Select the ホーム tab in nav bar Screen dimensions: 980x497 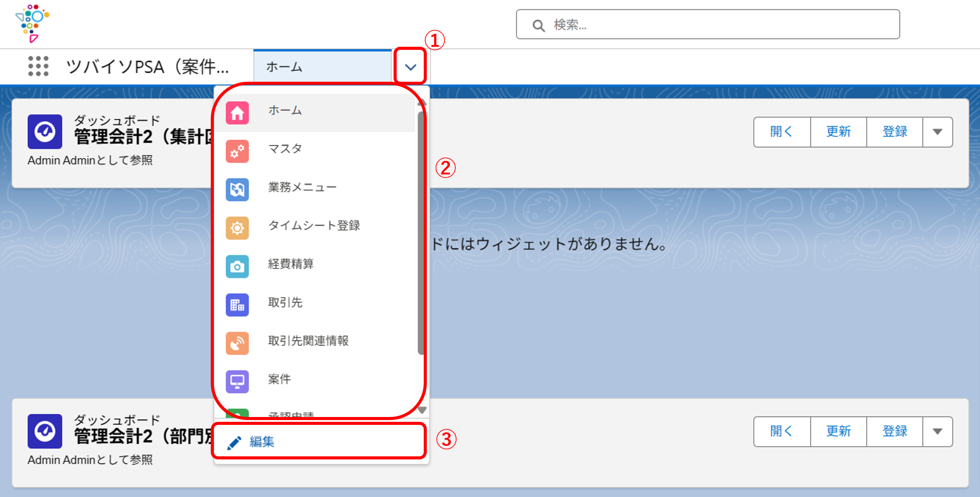323,66
